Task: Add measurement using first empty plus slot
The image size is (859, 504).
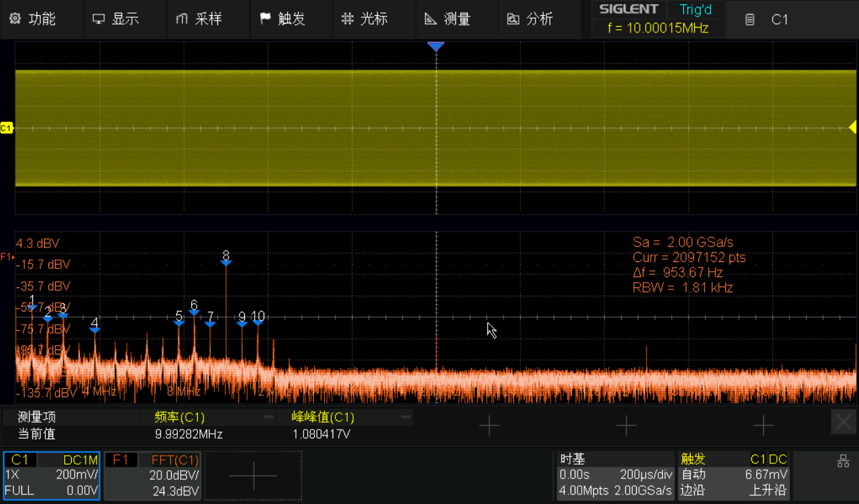Action: pyautogui.click(x=489, y=426)
